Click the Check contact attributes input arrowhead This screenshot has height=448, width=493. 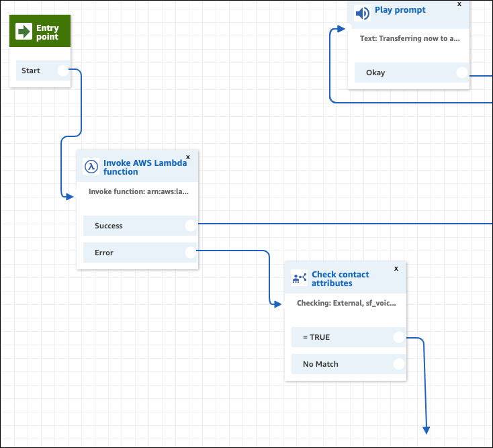tap(277, 304)
